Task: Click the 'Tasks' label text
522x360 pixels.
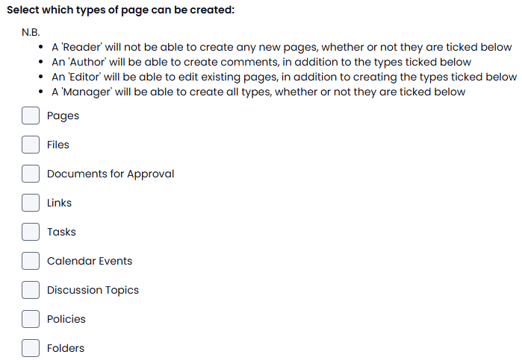Action: point(61,232)
